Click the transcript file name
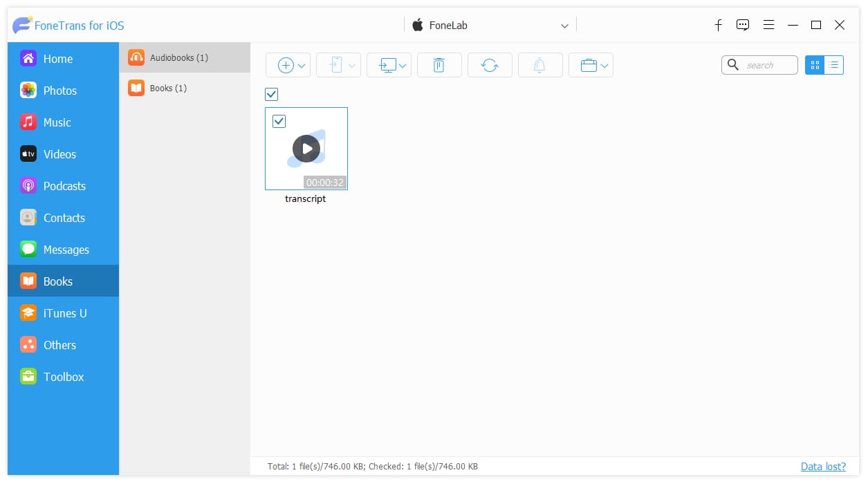868x484 pixels. point(306,198)
